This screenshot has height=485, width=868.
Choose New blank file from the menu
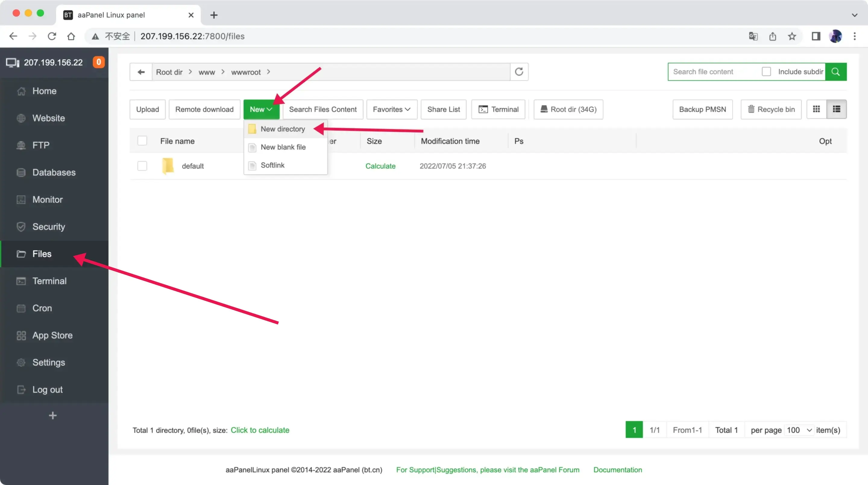point(285,147)
